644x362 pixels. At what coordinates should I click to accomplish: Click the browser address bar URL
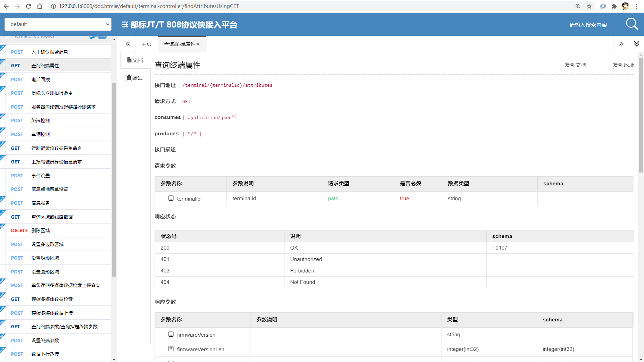(x=149, y=6)
